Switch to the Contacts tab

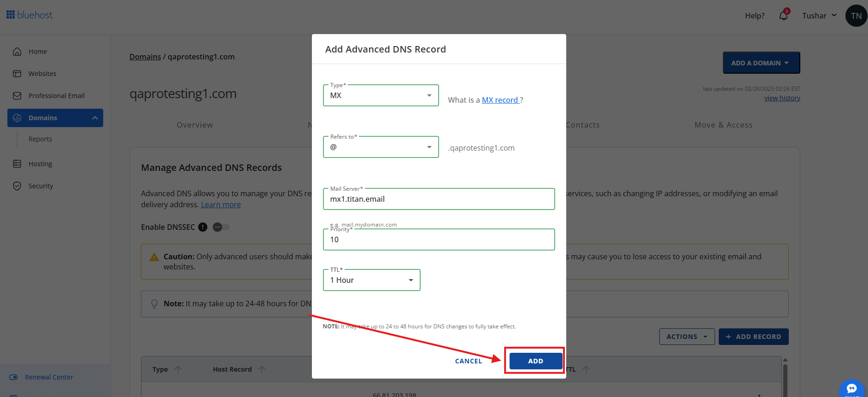click(582, 124)
